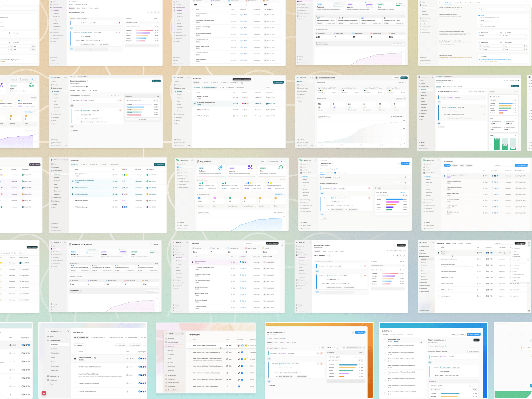This screenshot has height=399, width=532.
Task: Click pencil icon next to Cart abandoners title
Action: pyautogui.click(x=332, y=164)
